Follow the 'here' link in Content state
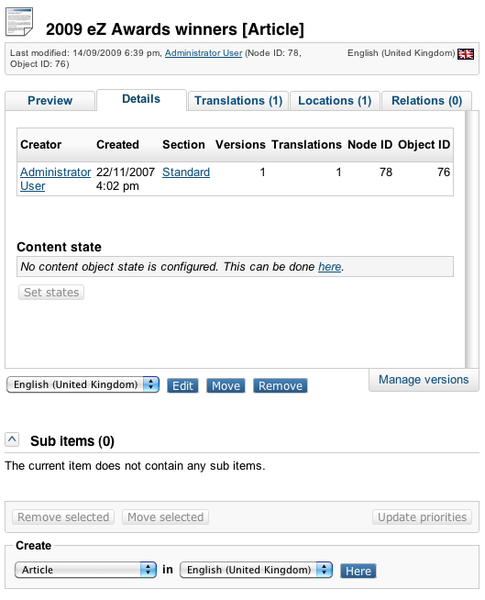485x600 pixels. pyautogui.click(x=330, y=267)
